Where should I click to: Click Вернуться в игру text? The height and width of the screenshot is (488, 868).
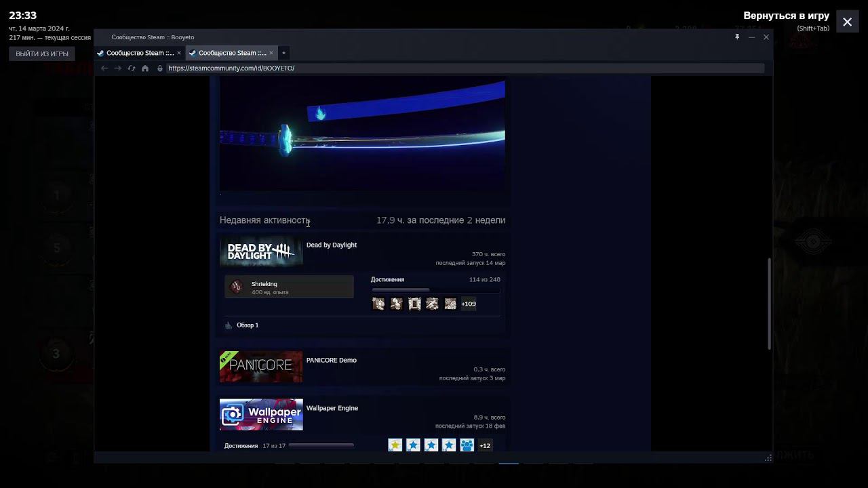tap(786, 16)
